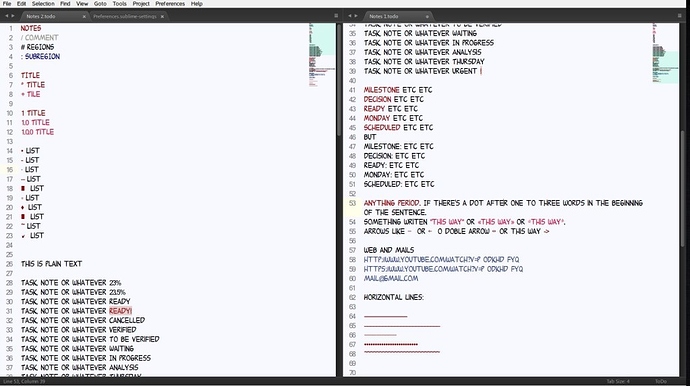The height and width of the screenshot is (386, 690).
Task: Open the Tab Size selector in status bar
Action: [618, 381]
